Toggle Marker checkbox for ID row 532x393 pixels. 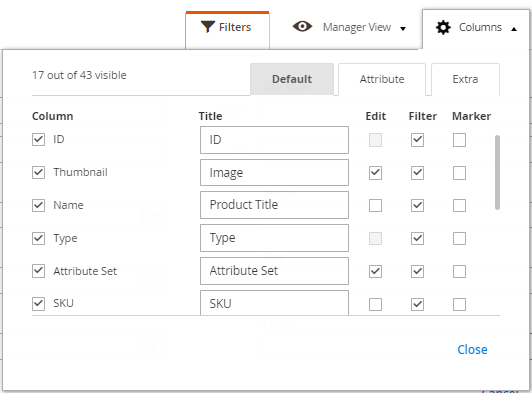[x=459, y=140]
